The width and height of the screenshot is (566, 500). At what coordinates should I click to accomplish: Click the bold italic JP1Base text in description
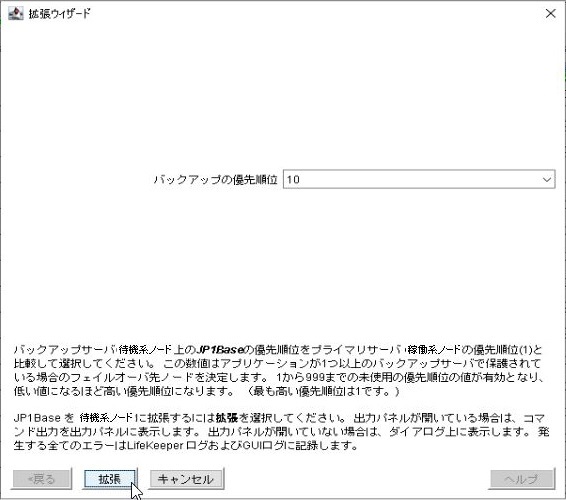click(220, 349)
